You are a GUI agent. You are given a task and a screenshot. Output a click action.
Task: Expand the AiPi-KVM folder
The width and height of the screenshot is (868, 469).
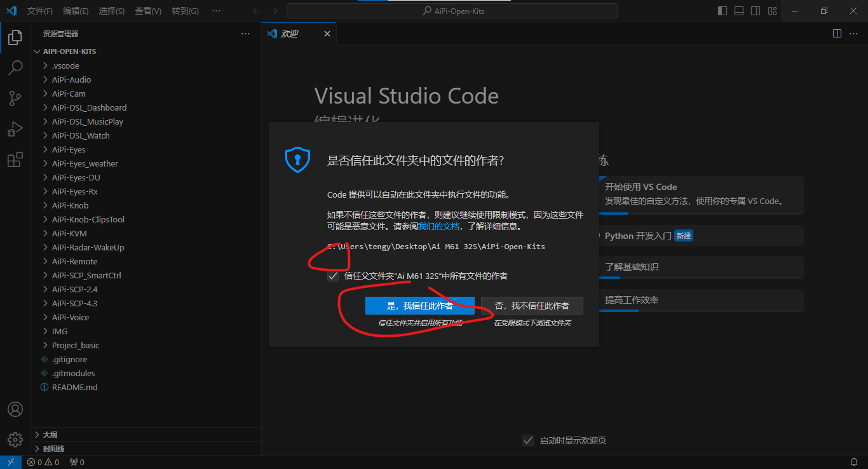[145, 233]
